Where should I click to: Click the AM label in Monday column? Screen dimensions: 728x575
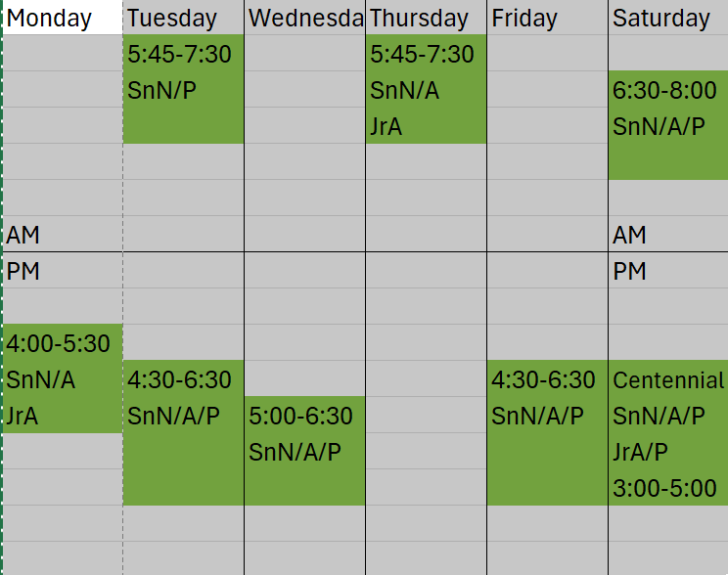[x=63, y=235]
